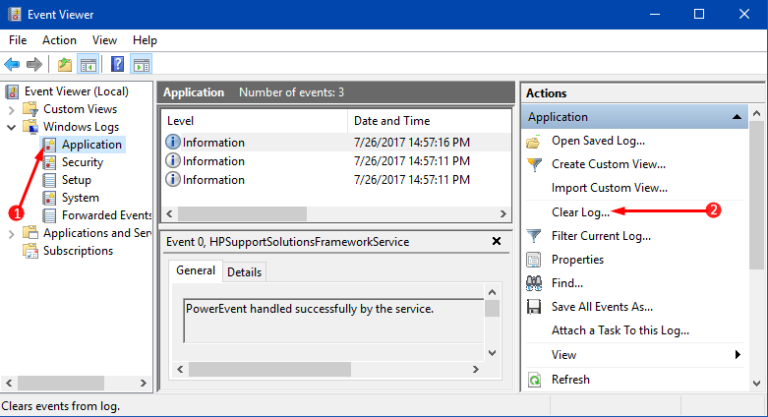Click the Properties icon in Actions pane
The height and width of the screenshot is (417, 768).
(x=533, y=260)
